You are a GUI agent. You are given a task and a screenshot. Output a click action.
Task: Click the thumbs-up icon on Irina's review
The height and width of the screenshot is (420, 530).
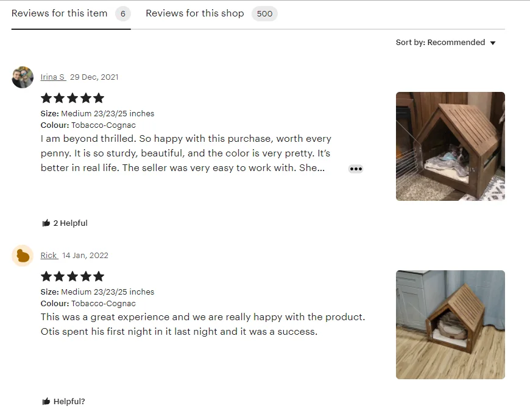coord(46,223)
